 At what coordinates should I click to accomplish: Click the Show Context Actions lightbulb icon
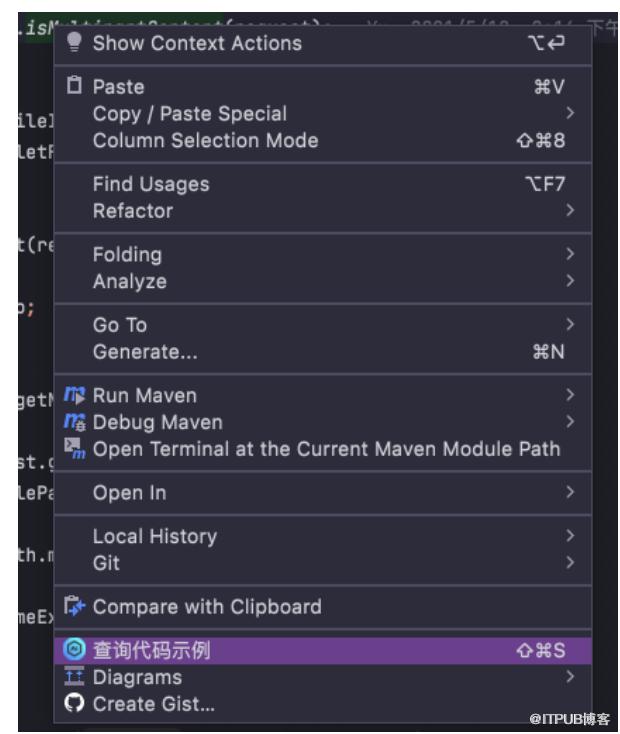74,43
